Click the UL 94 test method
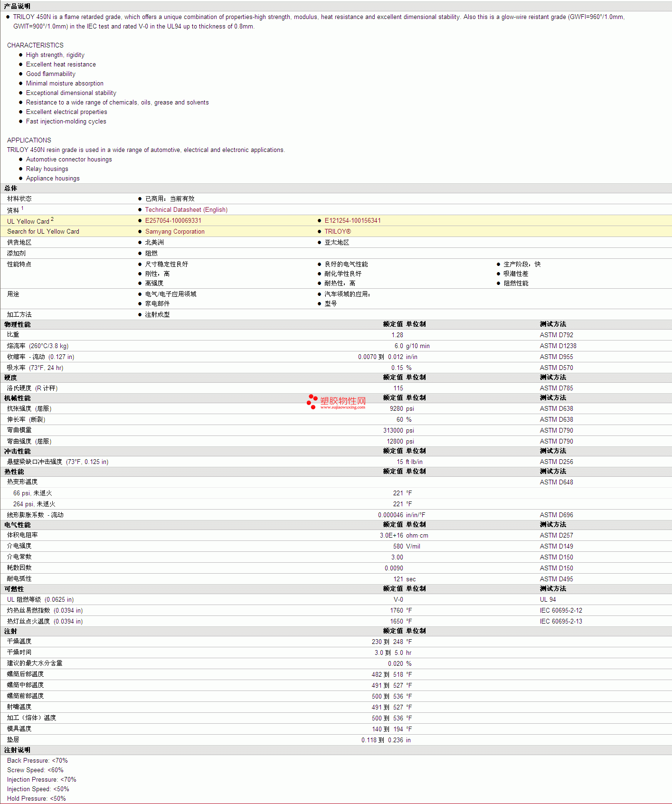Viewport: 672px width, 804px height. (x=548, y=600)
